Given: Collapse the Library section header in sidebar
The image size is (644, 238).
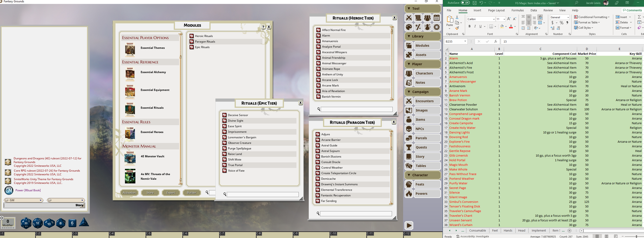Looking at the screenshot, I should tap(423, 36).
